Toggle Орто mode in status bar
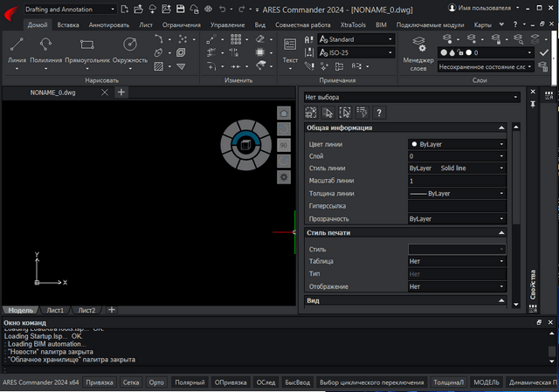Image resolution: width=559 pixels, height=392 pixels. click(156, 382)
